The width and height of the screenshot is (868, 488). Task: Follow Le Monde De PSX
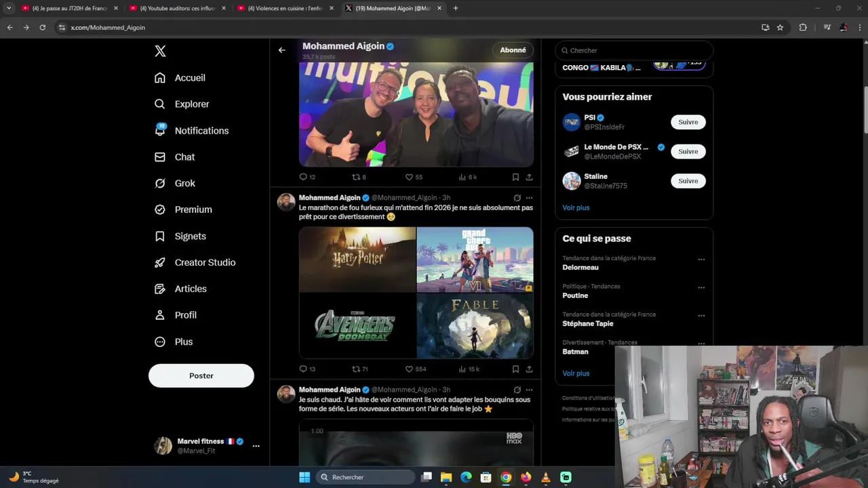point(688,152)
